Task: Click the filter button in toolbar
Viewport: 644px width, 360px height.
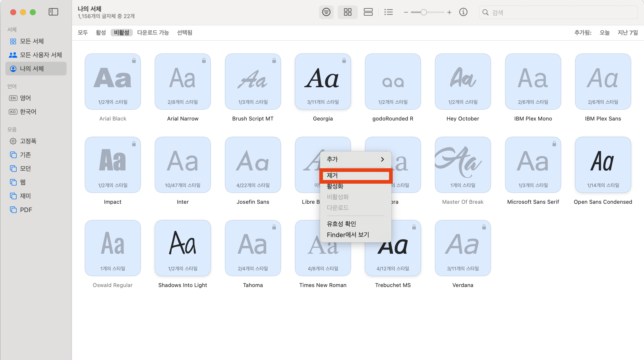Action: pos(326,12)
